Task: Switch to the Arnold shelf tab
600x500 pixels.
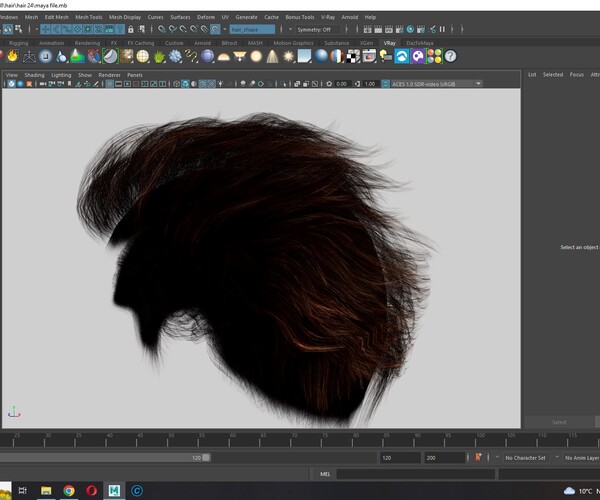Action: point(202,43)
